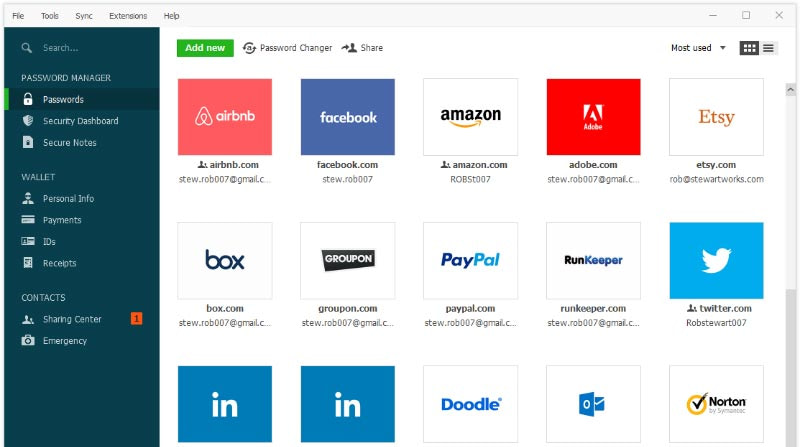Open the File menu

click(x=18, y=16)
